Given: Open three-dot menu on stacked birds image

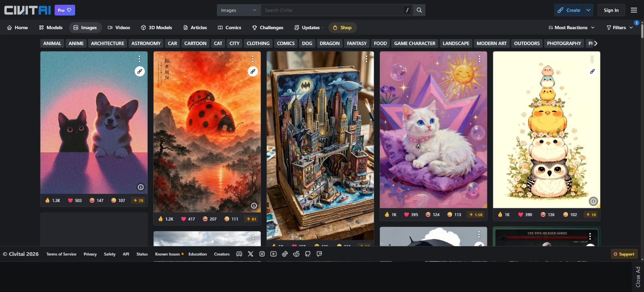Looking at the screenshot, I should pyautogui.click(x=592, y=59).
